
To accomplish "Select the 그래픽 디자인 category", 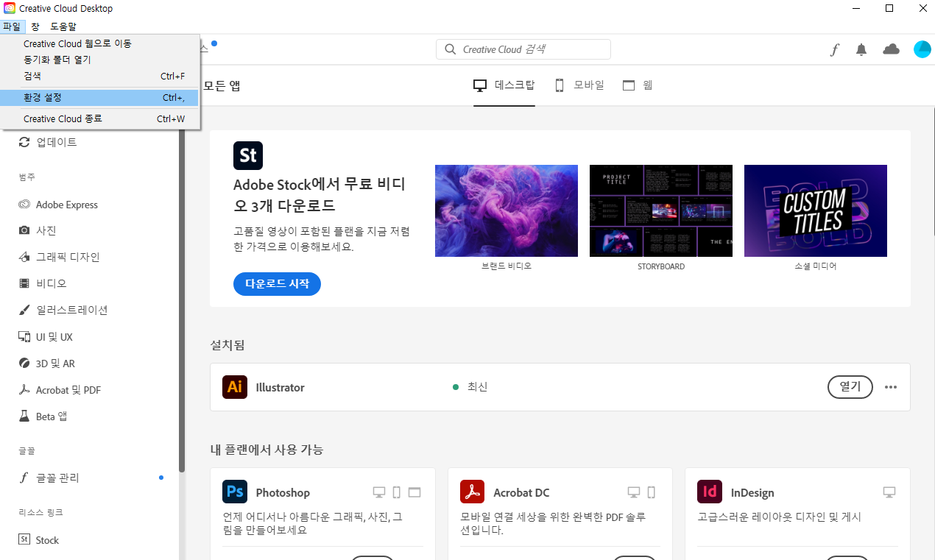I will coord(58,257).
